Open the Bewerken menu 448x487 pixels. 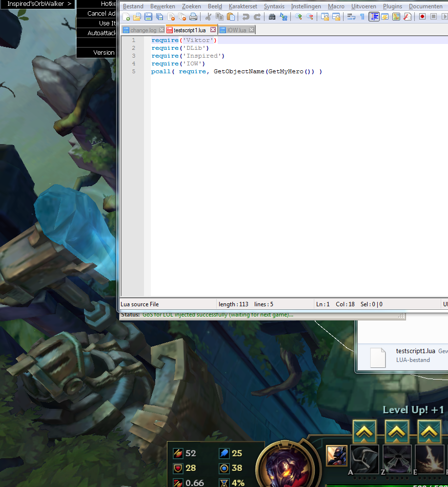pos(163,6)
